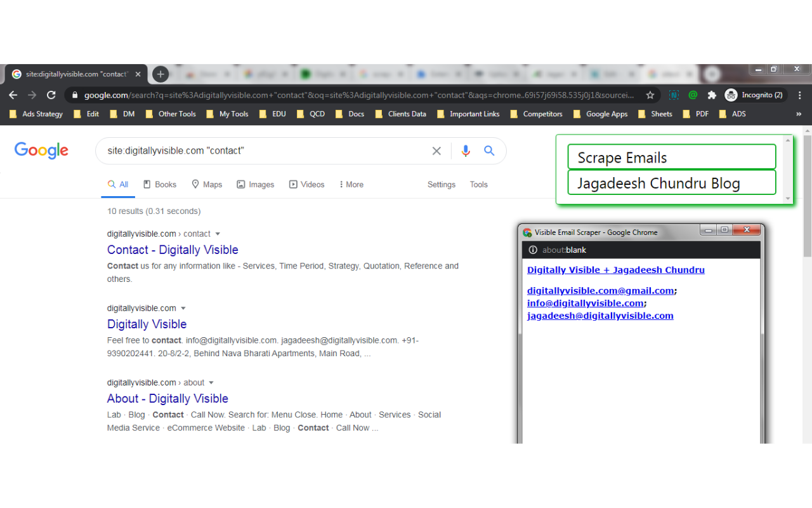This screenshot has height=508, width=812.
Task: Open the EDU bookmark folder
Action: point(273,114)
